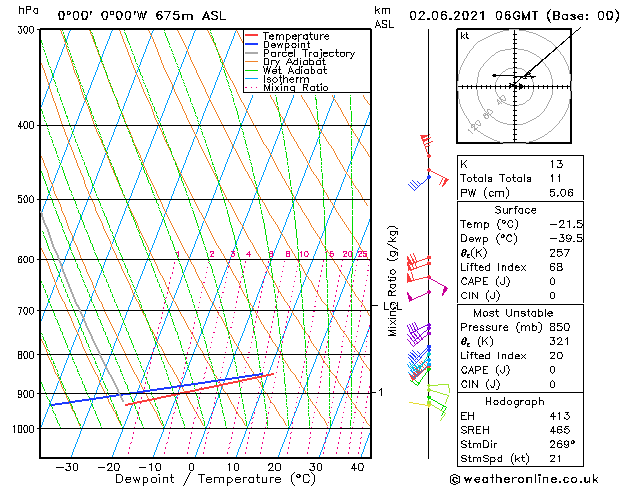The width and height of the screenshot is (629, 486).
Task: Click the 700 hPa pressure label
Action: tap(28, 311)
